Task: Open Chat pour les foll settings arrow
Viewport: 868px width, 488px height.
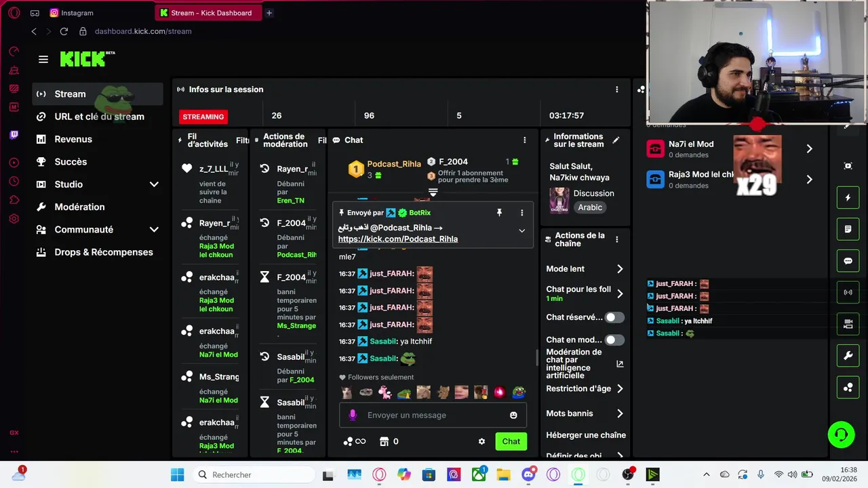Action: [x=620, y=293]
